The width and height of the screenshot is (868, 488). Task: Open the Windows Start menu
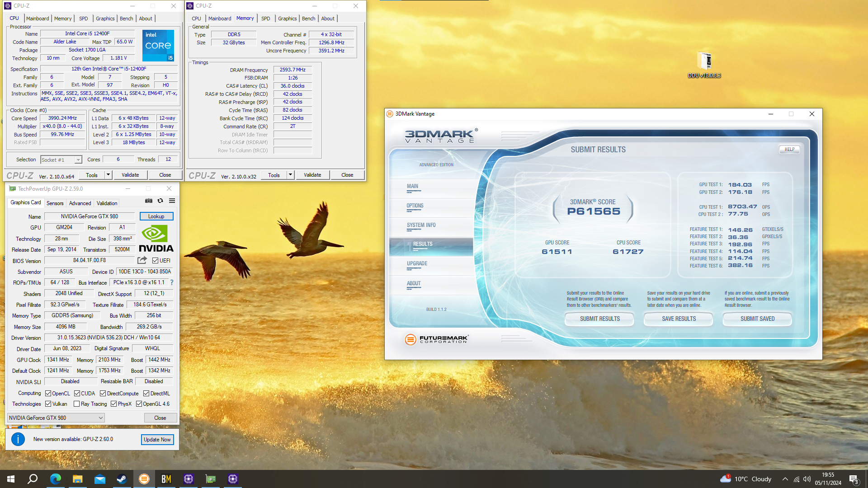[x=11, y=479]
